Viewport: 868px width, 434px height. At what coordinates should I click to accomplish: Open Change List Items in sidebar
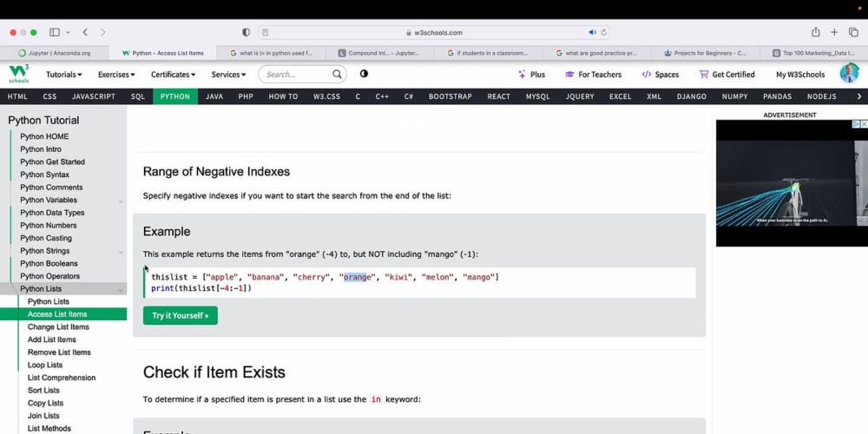[x=58, y=326]
